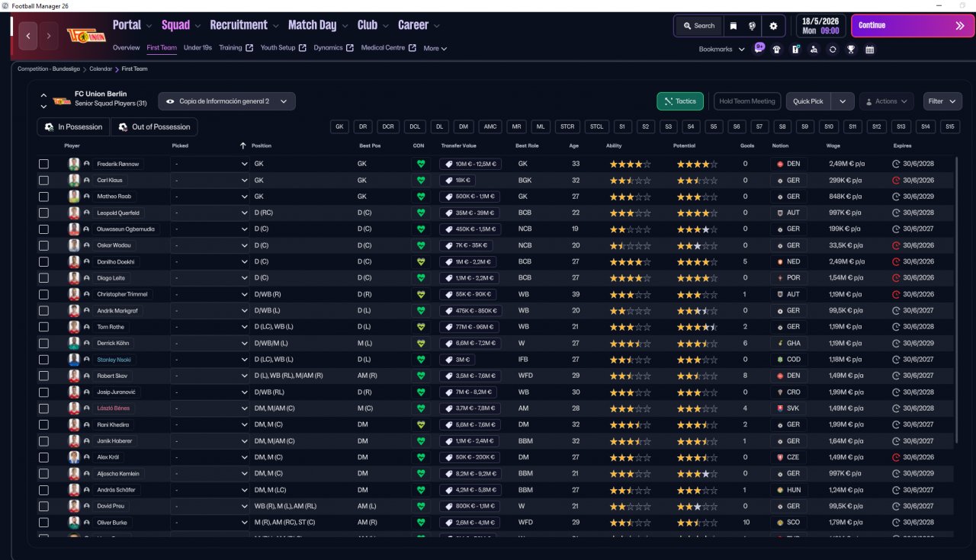Screen dimensions: 976x560
Task: Select Robert Skov's row checkbox
Action: coord(43,376)
